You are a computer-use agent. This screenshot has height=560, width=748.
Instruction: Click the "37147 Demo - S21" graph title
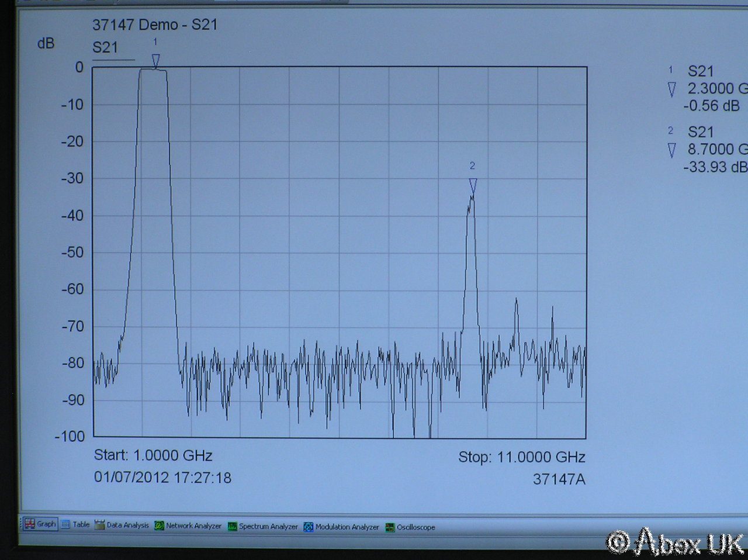[155, 25]
